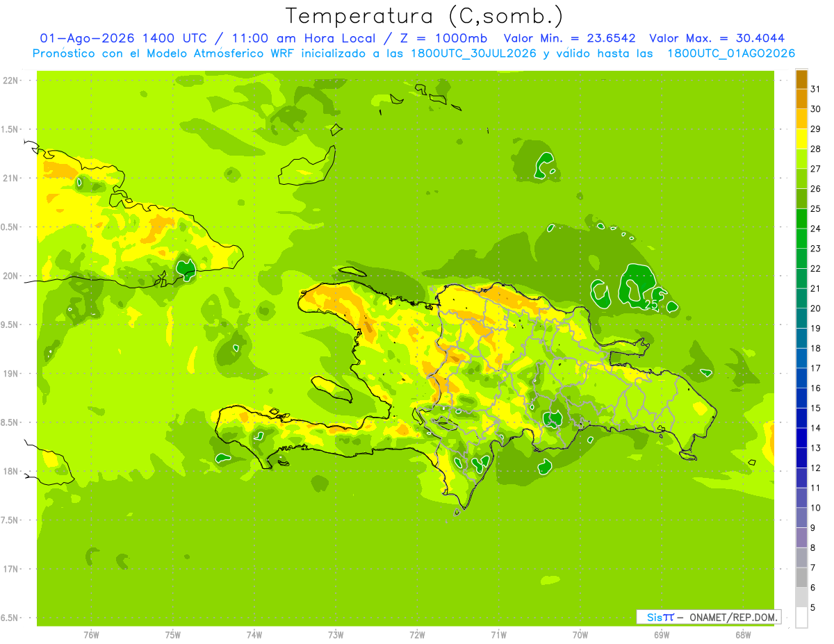Viewport: 834px width, 644px height.
Task: Click the '75W' longitude axis label
Action: click(173, 635)
